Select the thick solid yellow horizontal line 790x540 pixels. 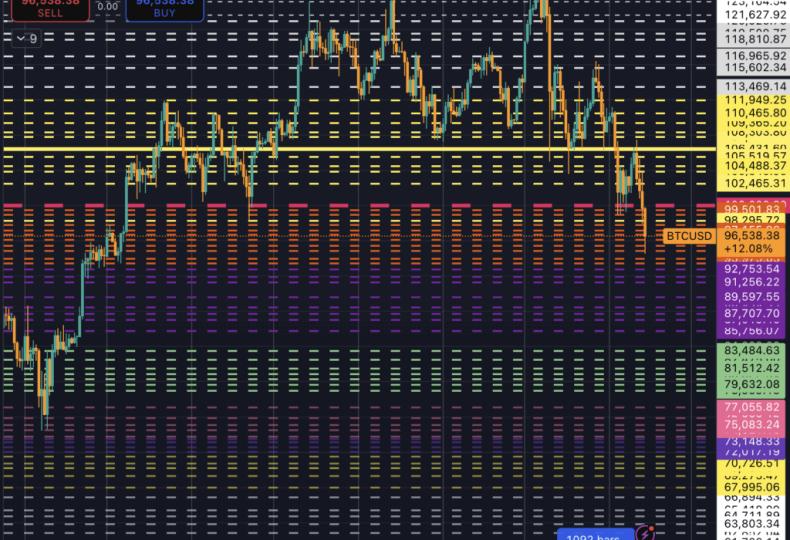point(360,149)
